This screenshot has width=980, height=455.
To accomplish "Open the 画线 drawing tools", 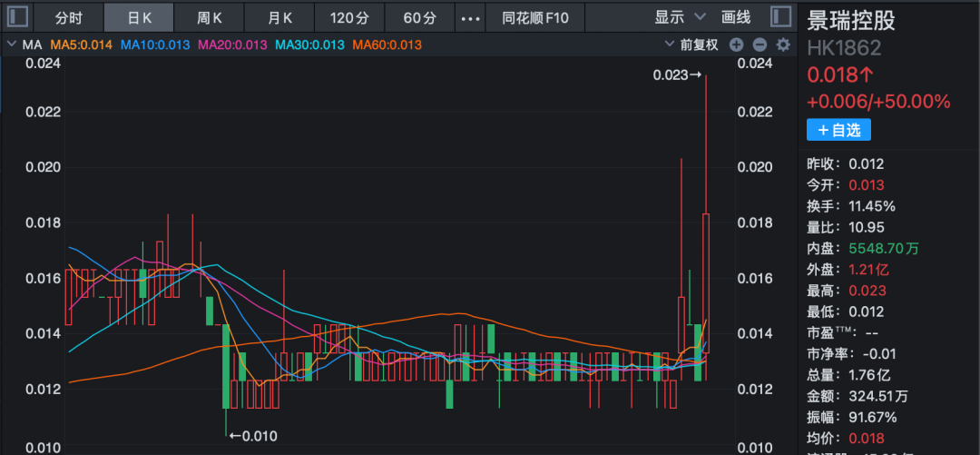I will tap(736, 17).
